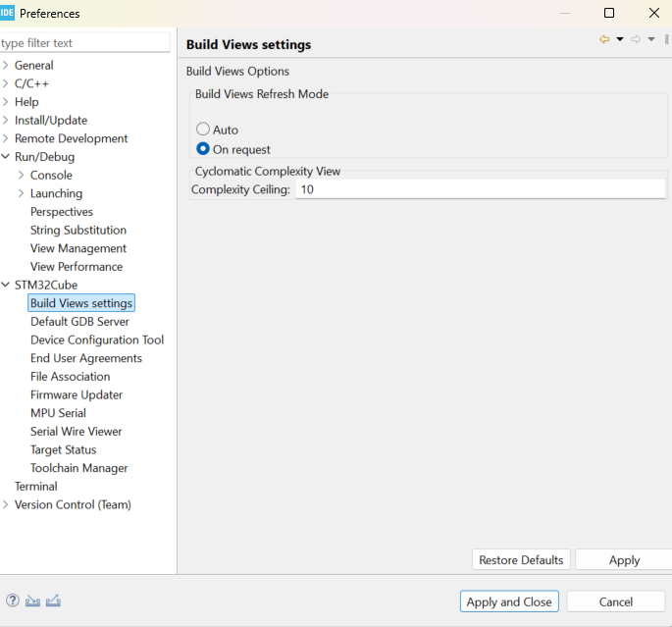Click the Export preferences icon
The image size is (672, 627).
53,601
